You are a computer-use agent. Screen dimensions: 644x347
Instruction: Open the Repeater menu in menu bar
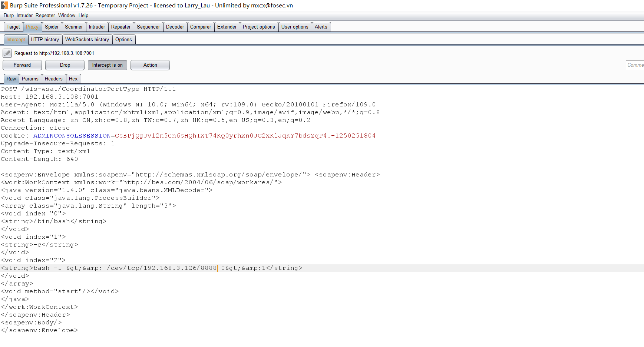click(x=45, y=16)
